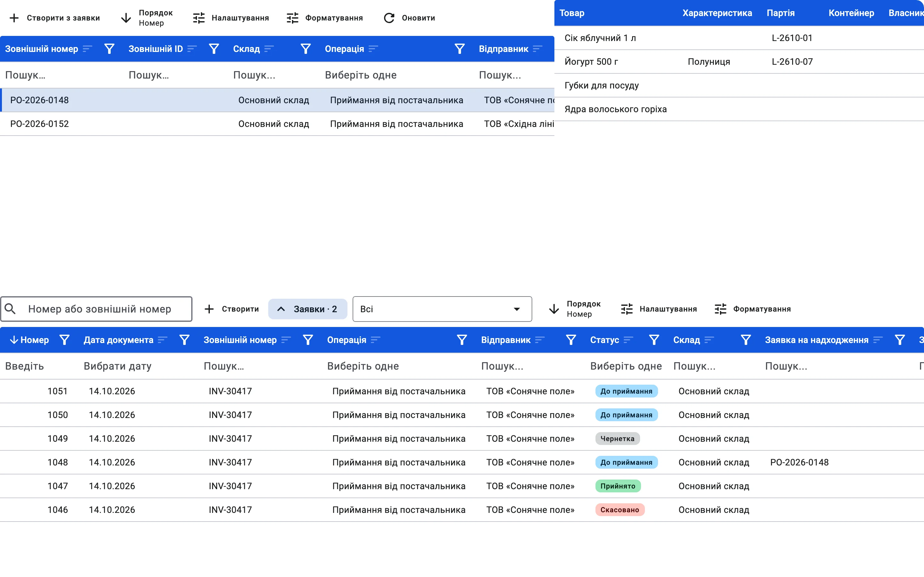
Task: Click the filter icon for Зовнішній номер in the top table
Action: [x=109, y=49]
